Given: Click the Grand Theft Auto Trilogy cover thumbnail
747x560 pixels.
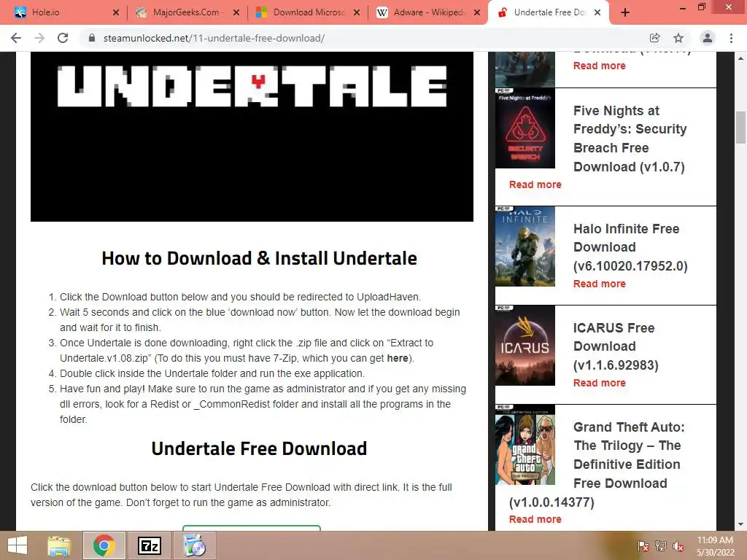Looking at the screenshot, I should 525,445.
